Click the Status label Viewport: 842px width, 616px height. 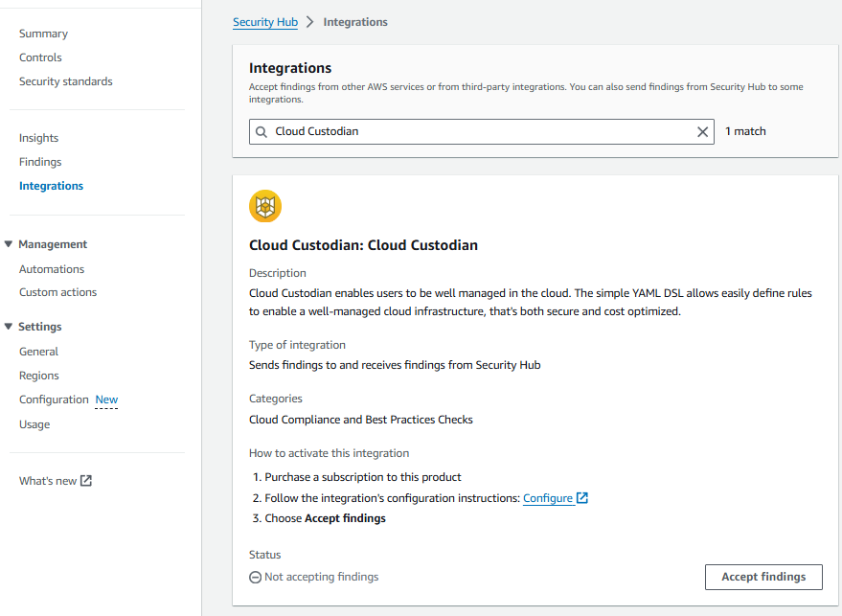(x=264, y=555)
